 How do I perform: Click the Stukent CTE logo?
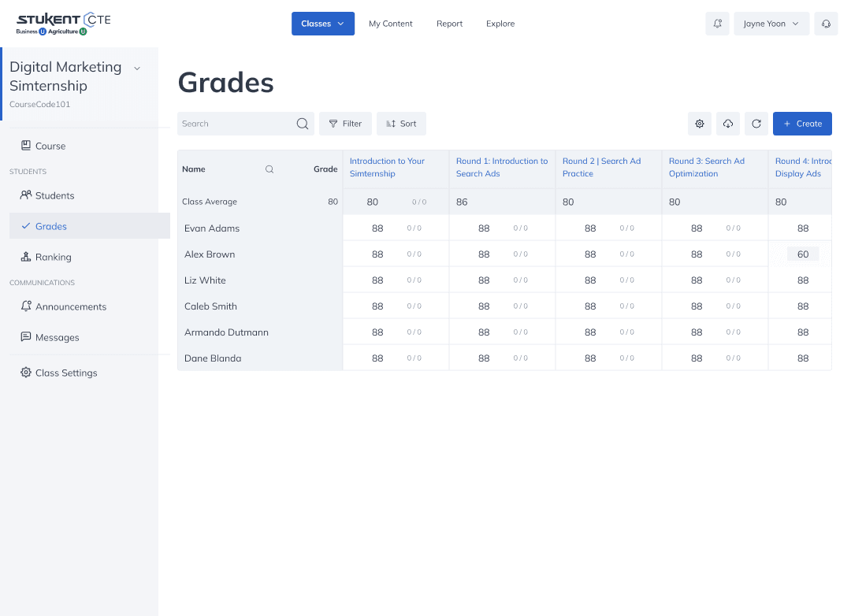coord(64,24)
